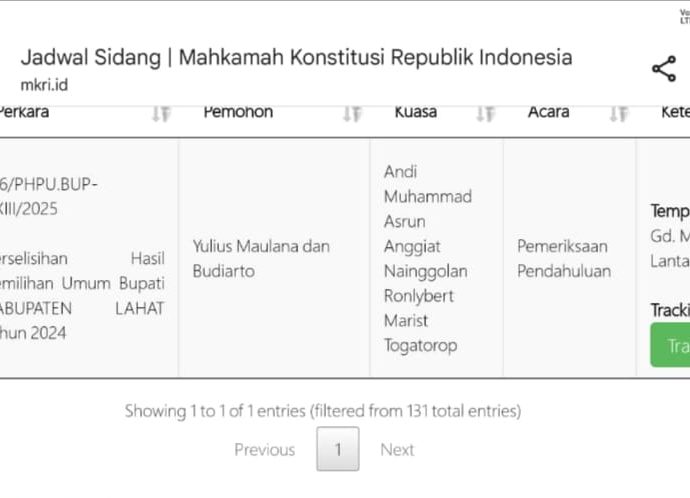Select the Yulius Maulana dan Budiarto cell

(261, 258)
